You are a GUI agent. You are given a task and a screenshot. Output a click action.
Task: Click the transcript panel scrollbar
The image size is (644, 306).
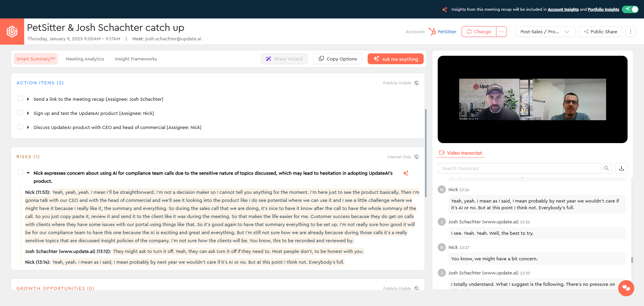(x=632, y=260)
